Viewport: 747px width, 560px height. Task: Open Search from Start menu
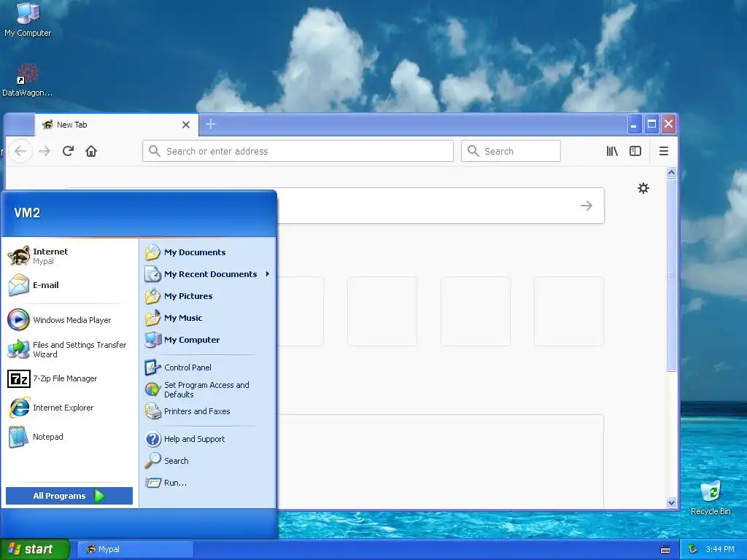click(x=208, y=461)
